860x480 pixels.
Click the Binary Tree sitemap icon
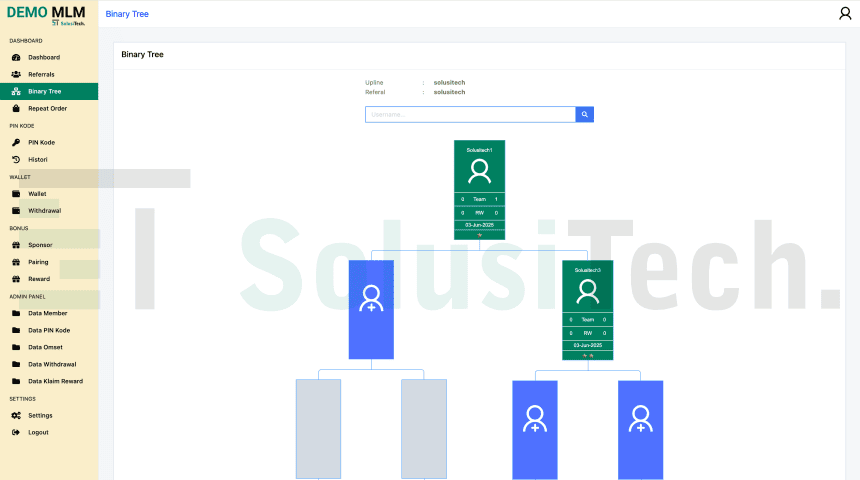[x=16, y=91]
